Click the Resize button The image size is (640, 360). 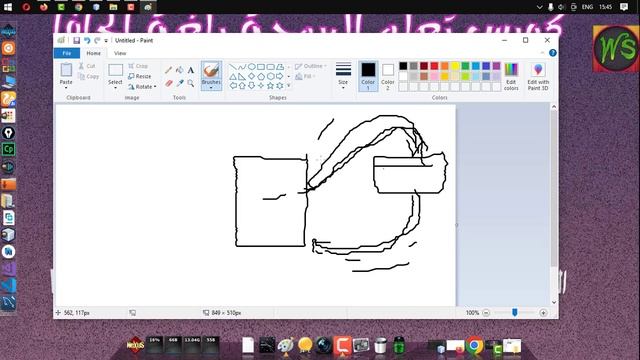pos(140,76)
